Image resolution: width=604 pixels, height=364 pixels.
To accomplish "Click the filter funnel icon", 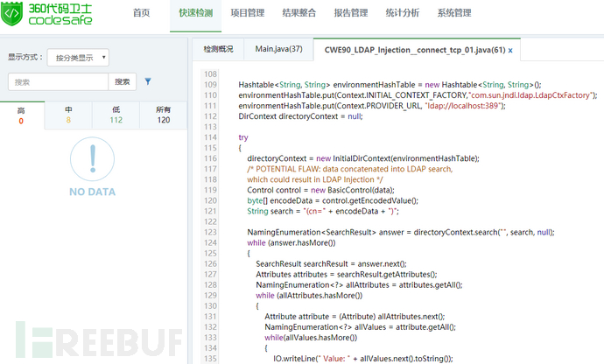I will pos(148,81).
